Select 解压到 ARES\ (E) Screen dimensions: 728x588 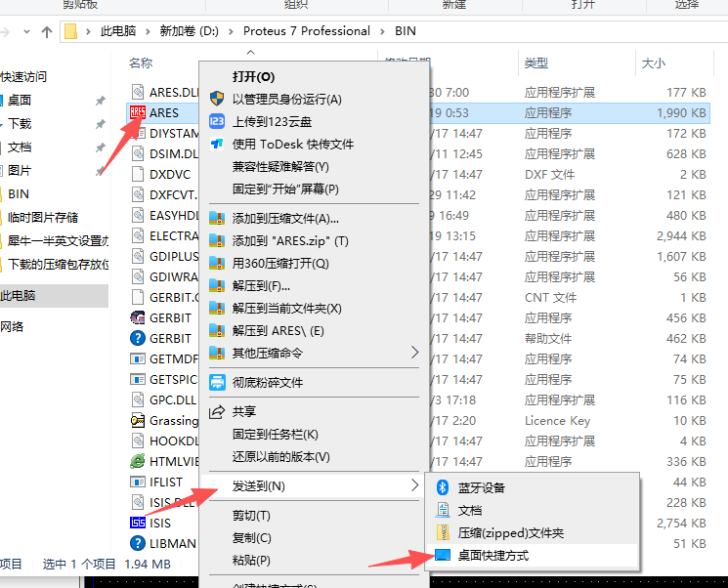point(278,330)
